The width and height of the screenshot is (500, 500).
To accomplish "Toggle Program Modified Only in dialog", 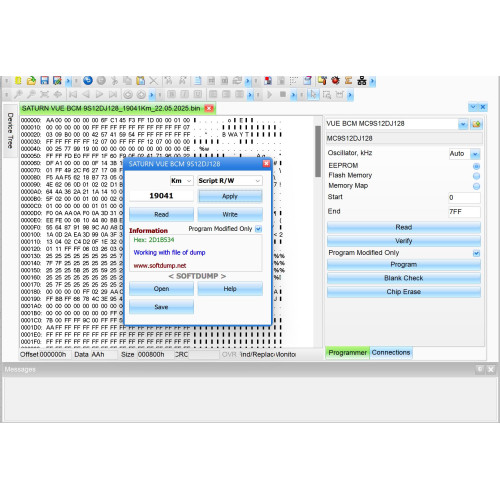I will pyautogui.click(x=258, y=229).
